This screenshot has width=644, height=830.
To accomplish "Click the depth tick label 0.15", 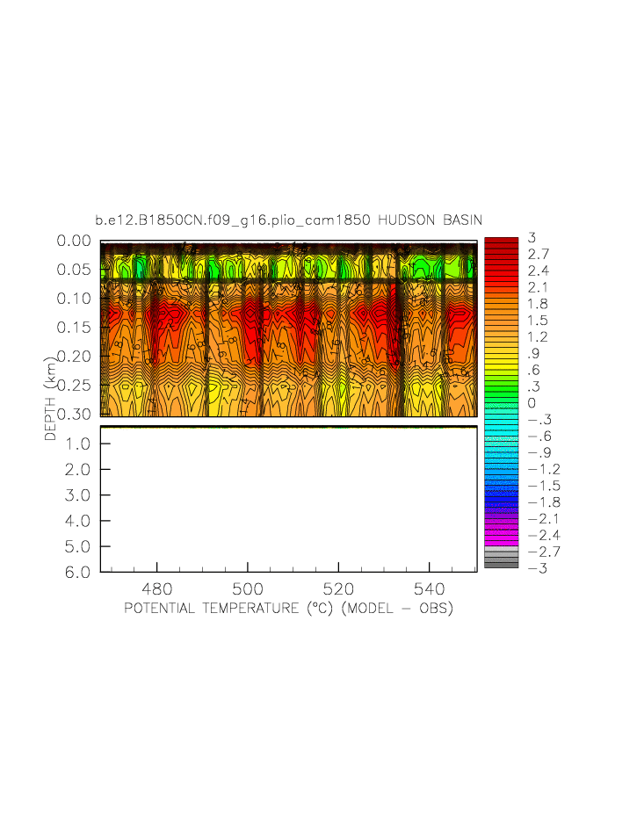I will (x=76, y=327).
